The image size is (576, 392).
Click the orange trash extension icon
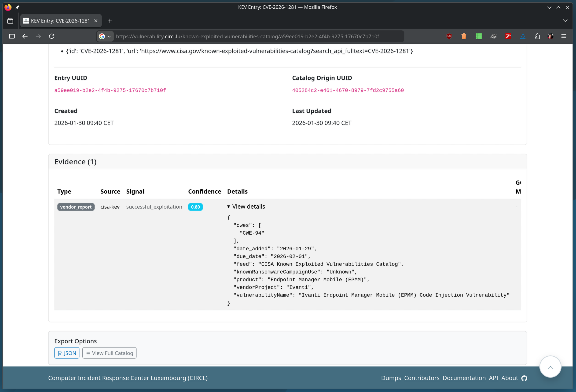(x=463, y=36)
